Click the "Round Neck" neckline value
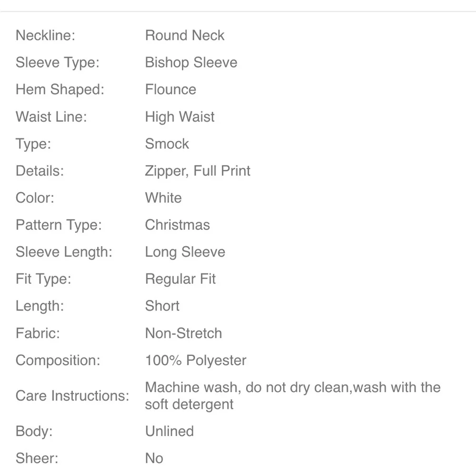The image size is (476, 476). (185, 35)
